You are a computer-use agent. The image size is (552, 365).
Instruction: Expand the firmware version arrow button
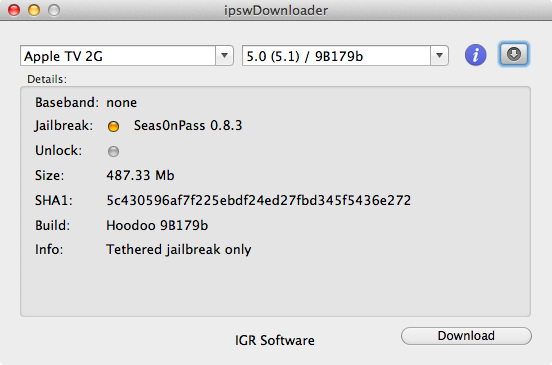[x=439, y=56]
